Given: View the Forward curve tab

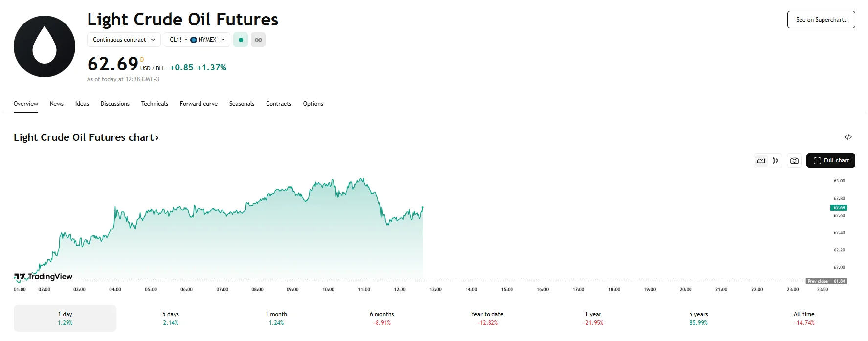Looking at the screenshot, I should [x=199, y=104].
